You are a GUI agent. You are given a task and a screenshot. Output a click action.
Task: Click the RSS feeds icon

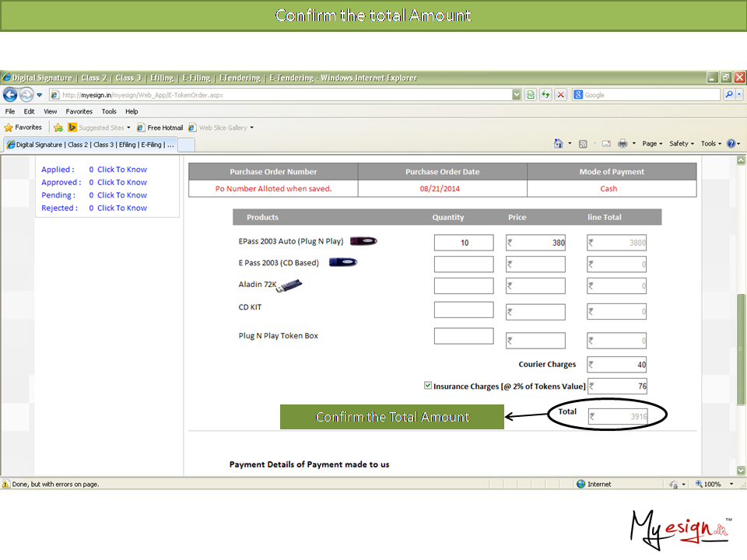click(583, 144)
